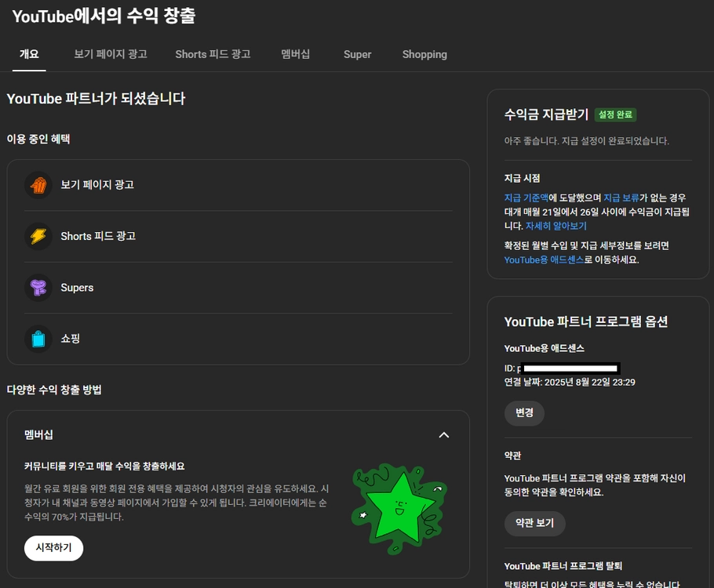Click the blue shopping bag 쇼핑 icon

click(x=38, y=339)
